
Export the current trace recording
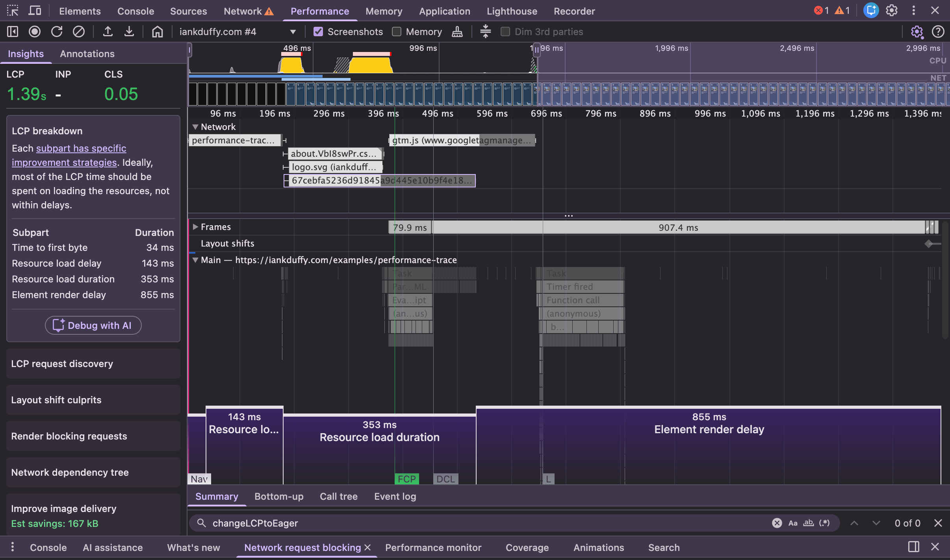[129, 32]
